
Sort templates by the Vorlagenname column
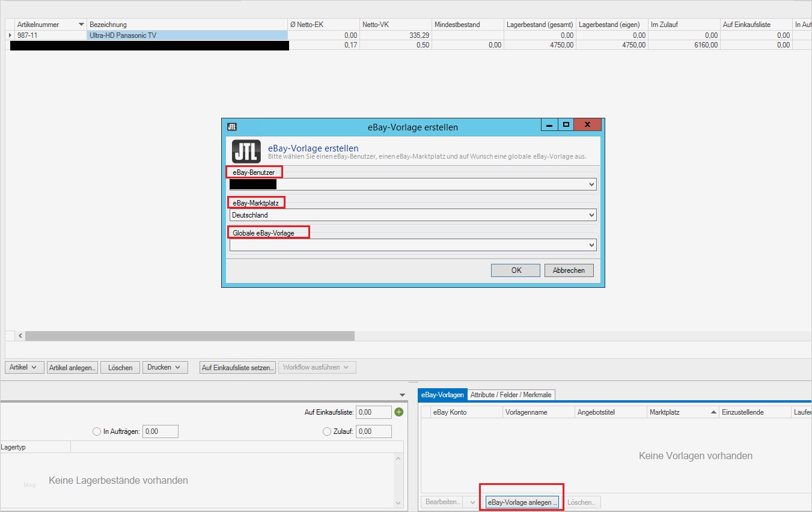[x=539, y=412]
